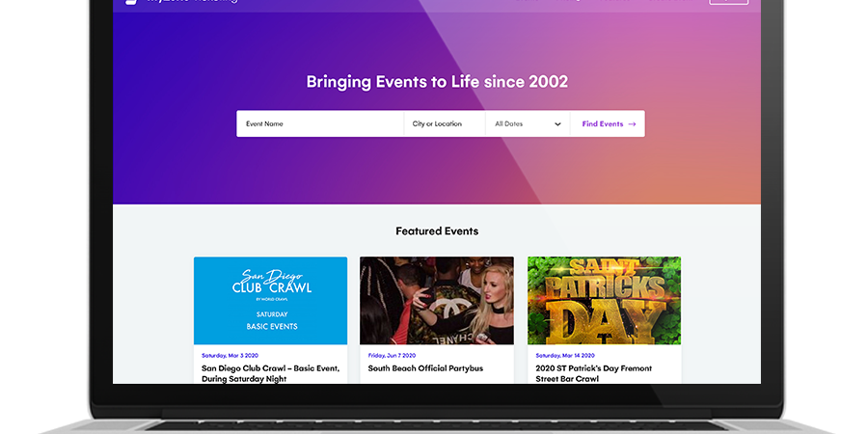Click the date Friday, Jun 7 2020

click(392, 355)
